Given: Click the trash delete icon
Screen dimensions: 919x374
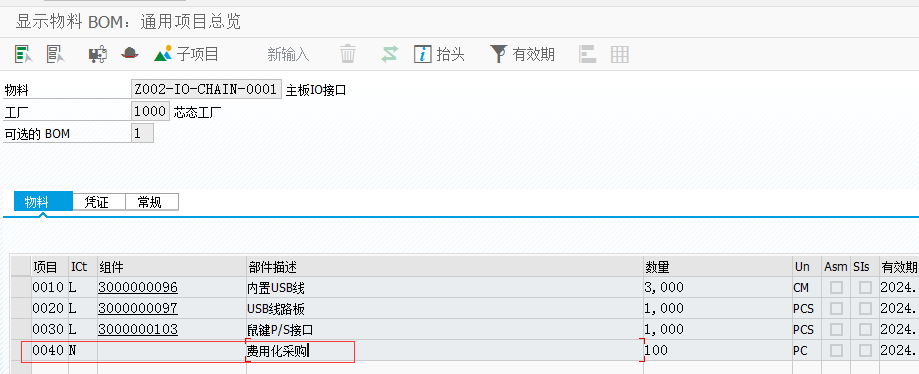Looking at the screenshot, I should pos(348,54).
